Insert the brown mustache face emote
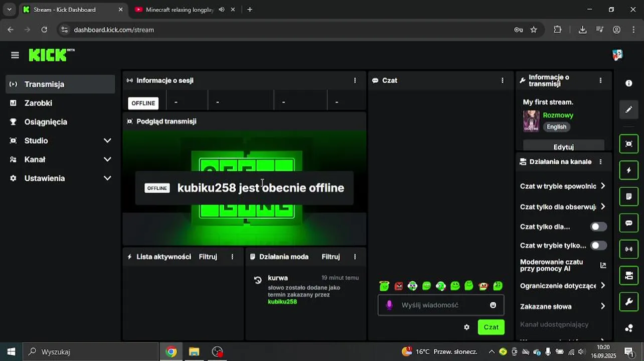Screen dimensions: 644x361 pyautogui.click(x=483, y=286)
